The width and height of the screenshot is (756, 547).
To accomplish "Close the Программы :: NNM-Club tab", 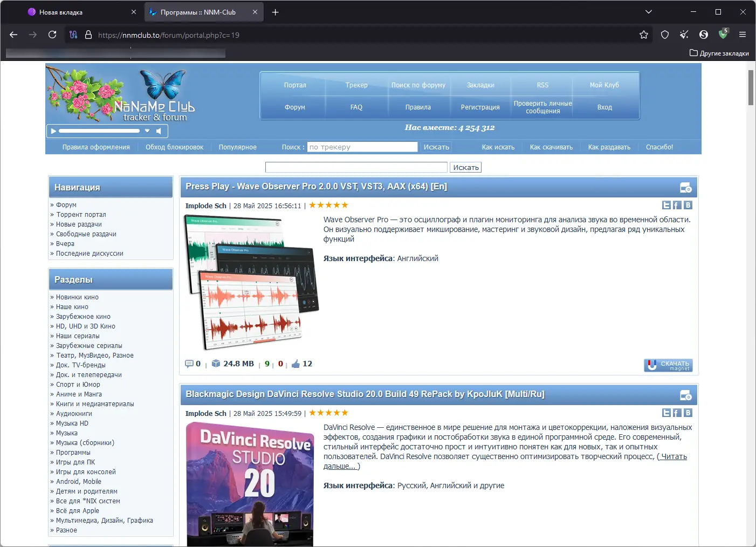I will tap(255, 12).
